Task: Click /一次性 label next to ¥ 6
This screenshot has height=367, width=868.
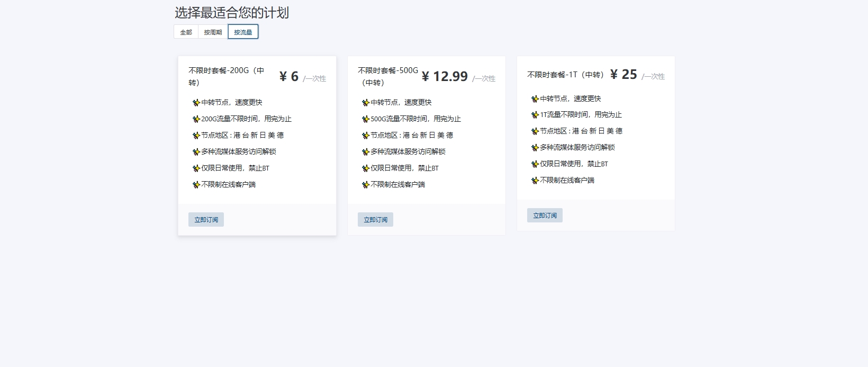Action: pyautogui.click(x=314, y=78)
